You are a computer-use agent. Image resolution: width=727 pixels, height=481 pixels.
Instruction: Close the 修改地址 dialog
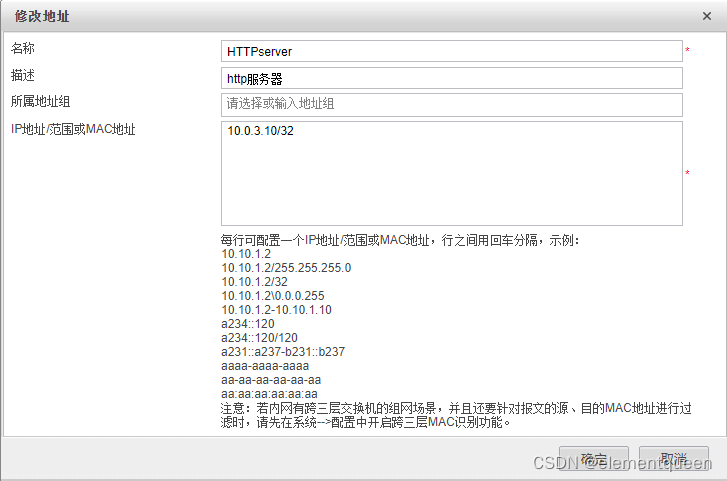point(707,16)
